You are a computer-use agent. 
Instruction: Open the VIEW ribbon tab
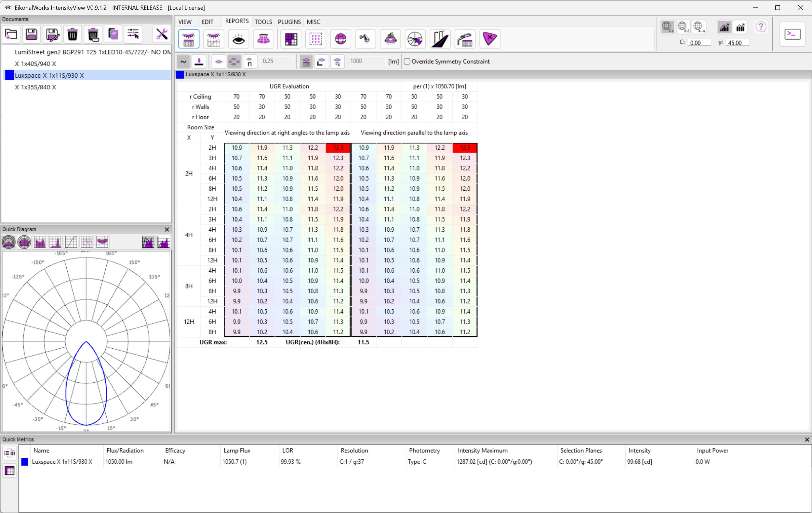click(185, 22)
